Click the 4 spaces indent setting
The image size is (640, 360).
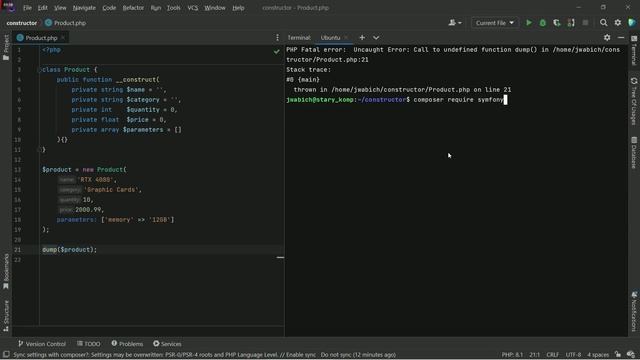pos(598,355)
